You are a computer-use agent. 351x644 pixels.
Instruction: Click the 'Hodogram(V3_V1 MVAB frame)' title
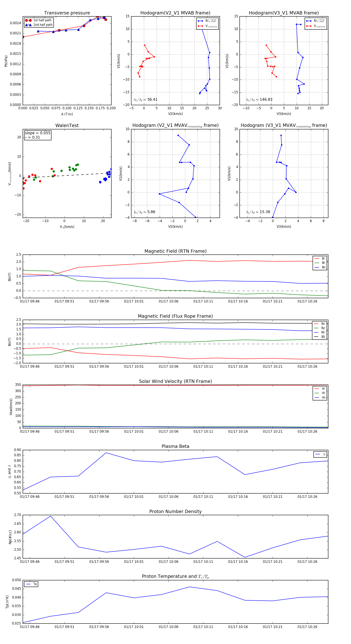tap(284, 13)
